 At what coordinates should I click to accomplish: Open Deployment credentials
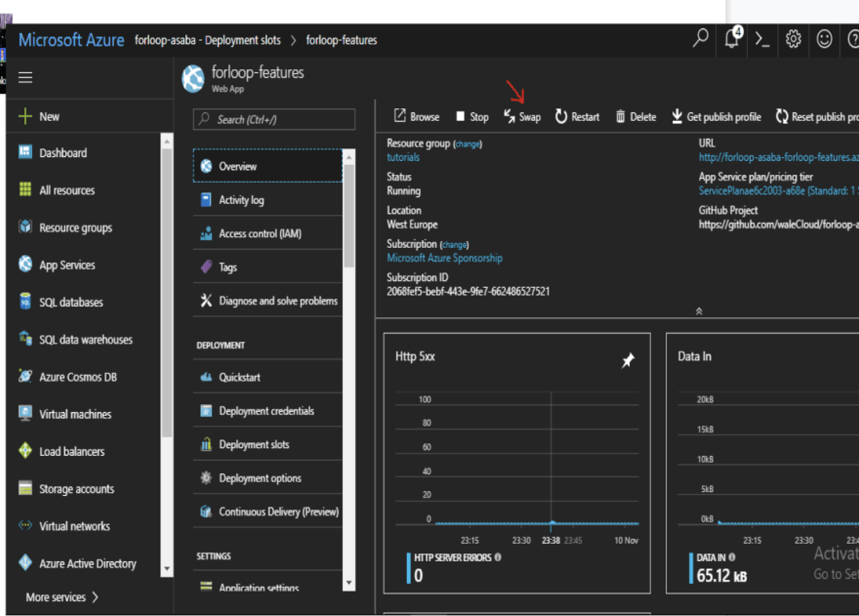point(267,411)
